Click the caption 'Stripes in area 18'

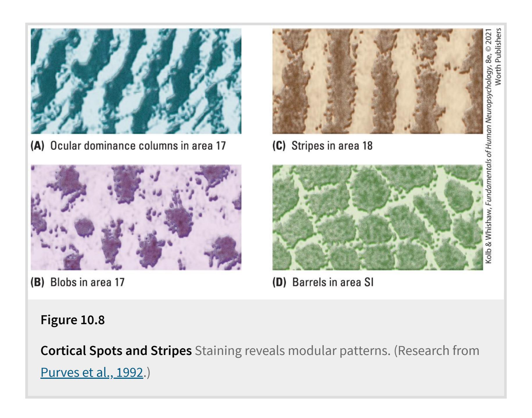point(332,146)
